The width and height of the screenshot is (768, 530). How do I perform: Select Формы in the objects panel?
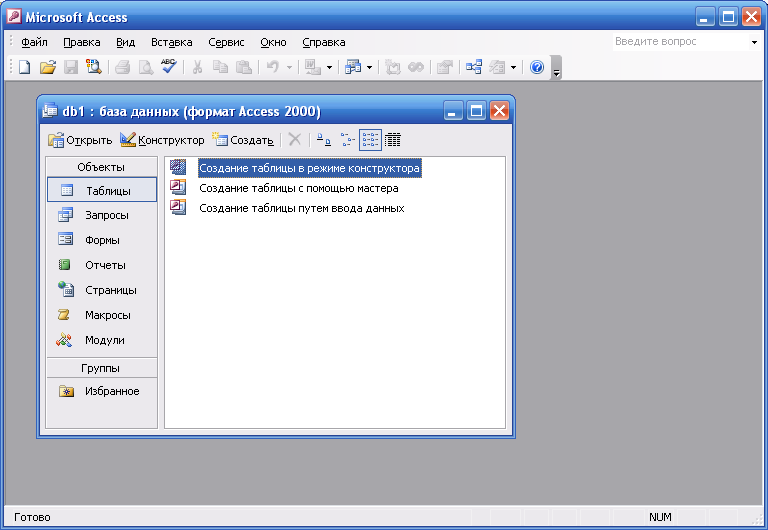pos(102,240)
